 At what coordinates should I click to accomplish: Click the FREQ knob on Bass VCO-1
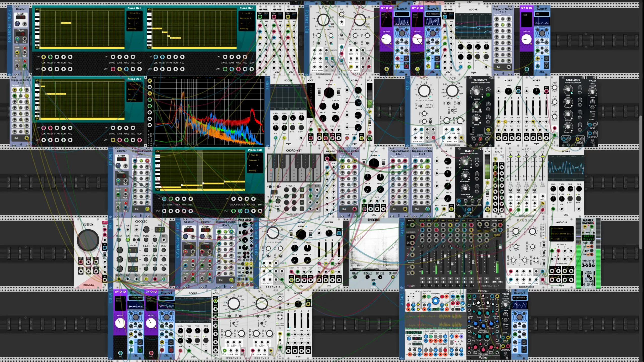coord(329,93)
